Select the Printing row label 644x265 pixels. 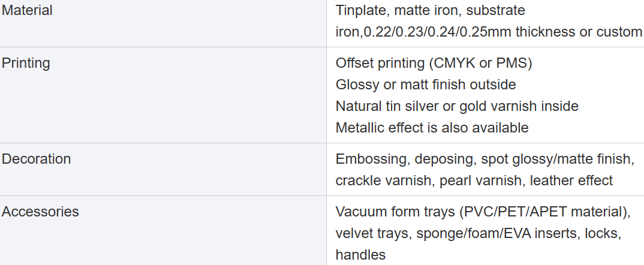pyautogui.click(x=26, y=63)
